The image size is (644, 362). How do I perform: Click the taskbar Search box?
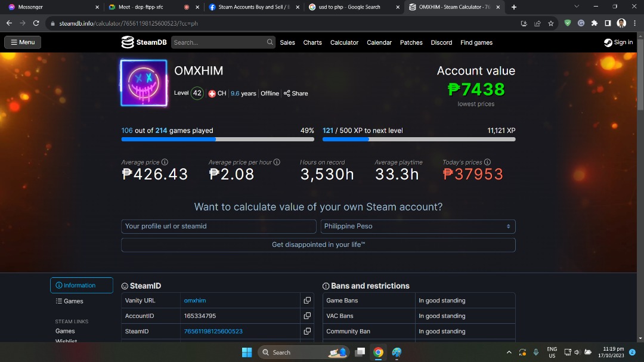click(x=304, y=352)
